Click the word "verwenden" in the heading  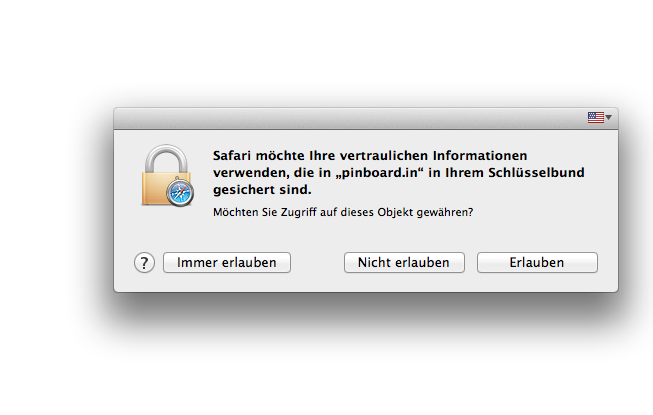(x=246, y=172)
